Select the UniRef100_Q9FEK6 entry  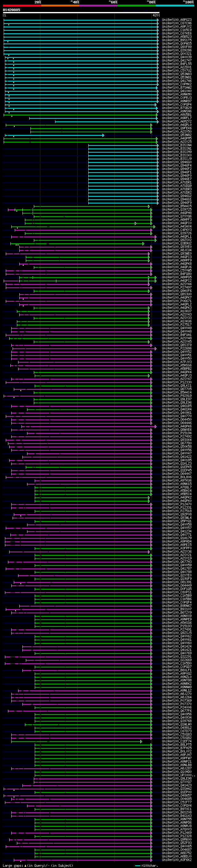coord(177,128)
